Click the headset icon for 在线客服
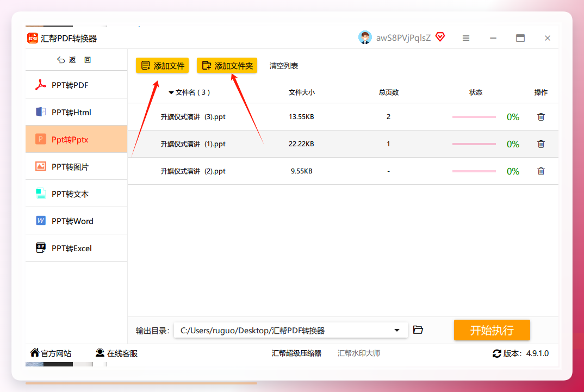This screenshot has width=584, height=392. 100,352
